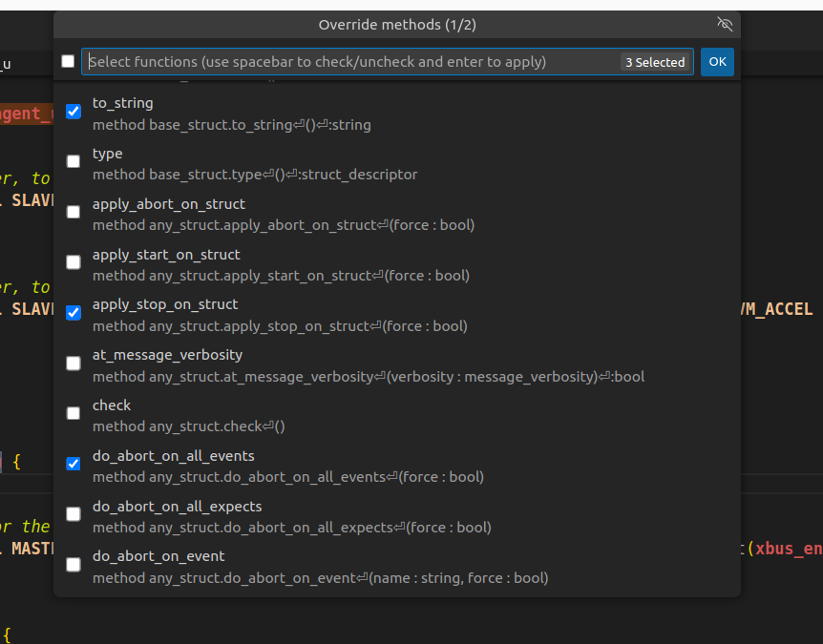Check the type method
823x644 pixels.
point(74,161)
